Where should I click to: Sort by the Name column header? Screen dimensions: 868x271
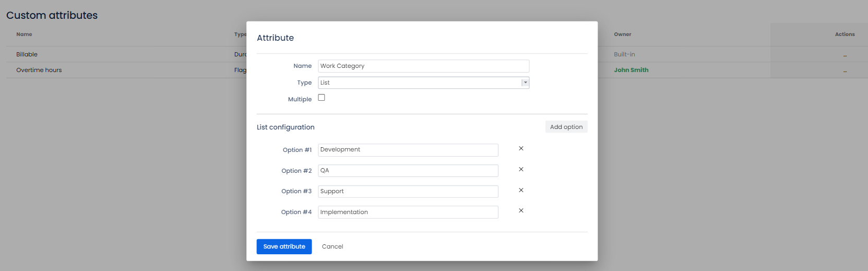pyautogui.click(x=24, y=34)
